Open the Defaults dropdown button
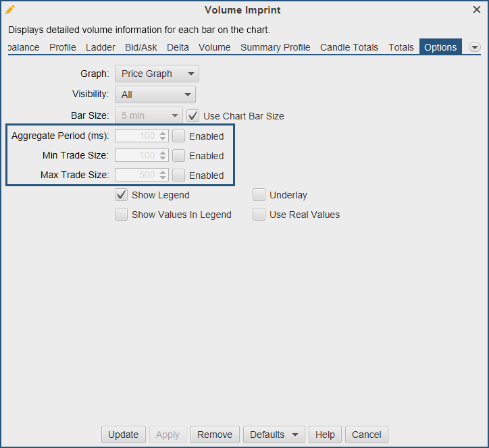The image size is (489, 448). 274,435
